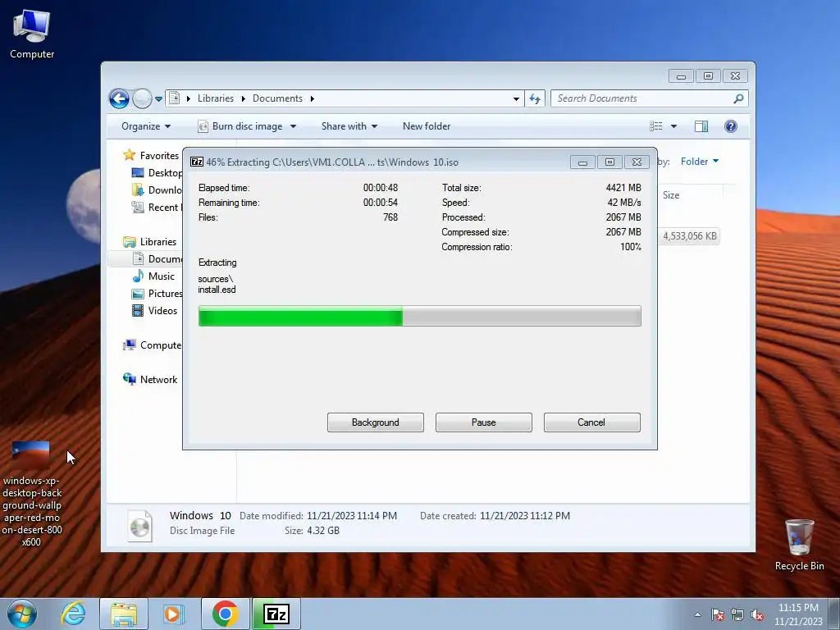Open Explorer help icon
Screen dimensions: 840x630
[731, 126]
